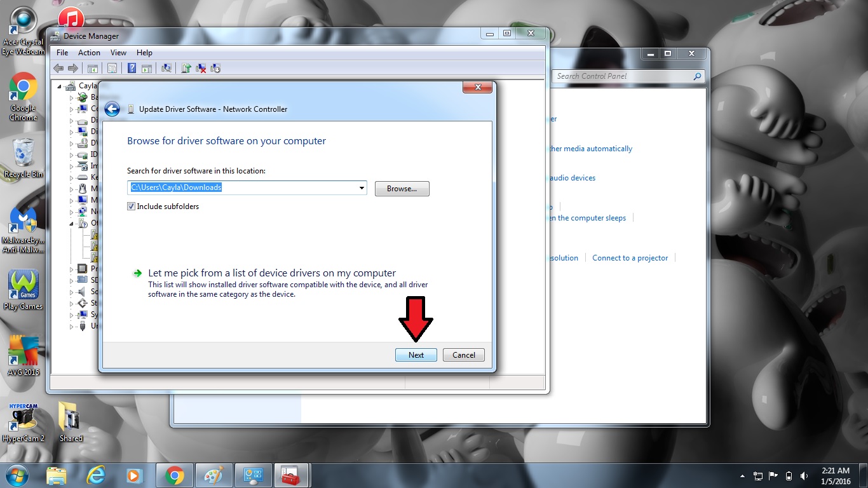Click the battery icon in the system tray
Image resolution: width=868 pixels, height=488 pixels.
point(789,475)
